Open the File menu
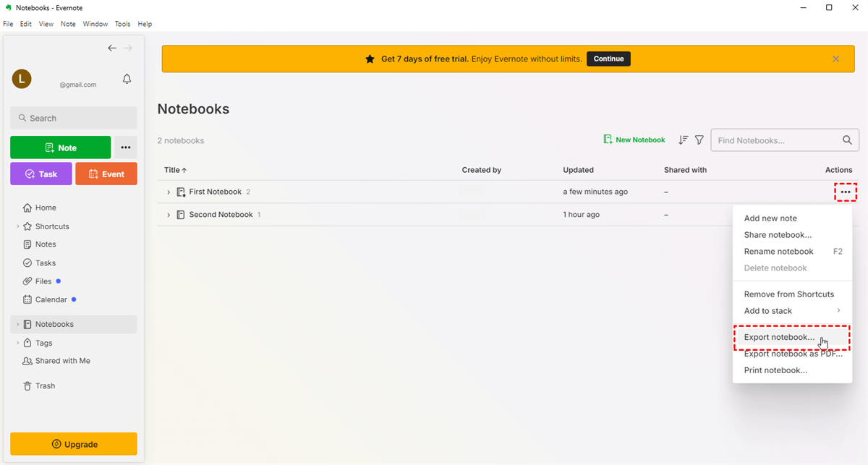The height and width of the screenshot is (465, 868). coord(8,24)
